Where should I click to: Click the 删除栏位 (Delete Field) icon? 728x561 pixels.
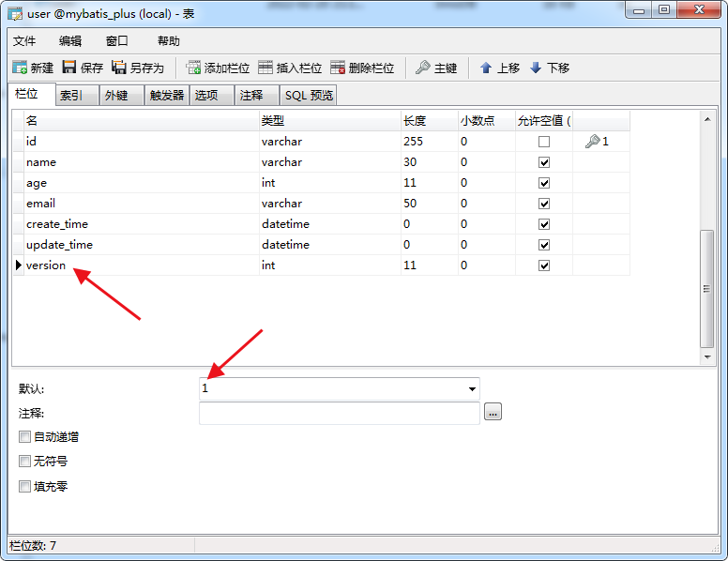pos(338,68)
